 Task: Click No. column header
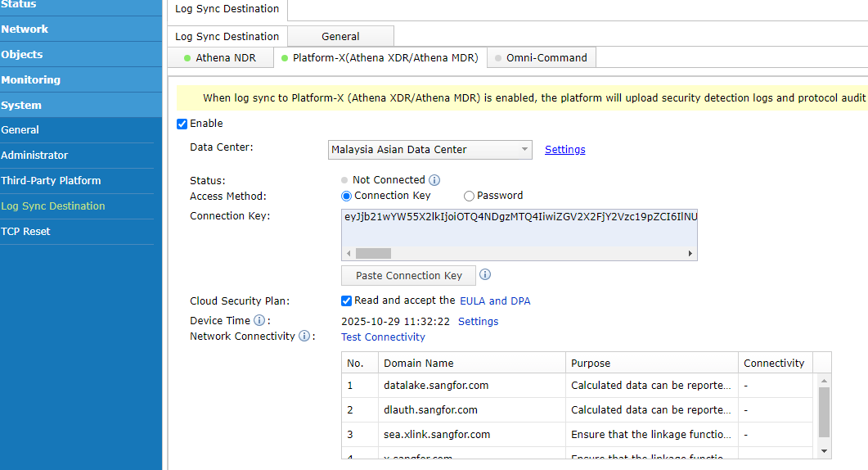tap(360, 363)
